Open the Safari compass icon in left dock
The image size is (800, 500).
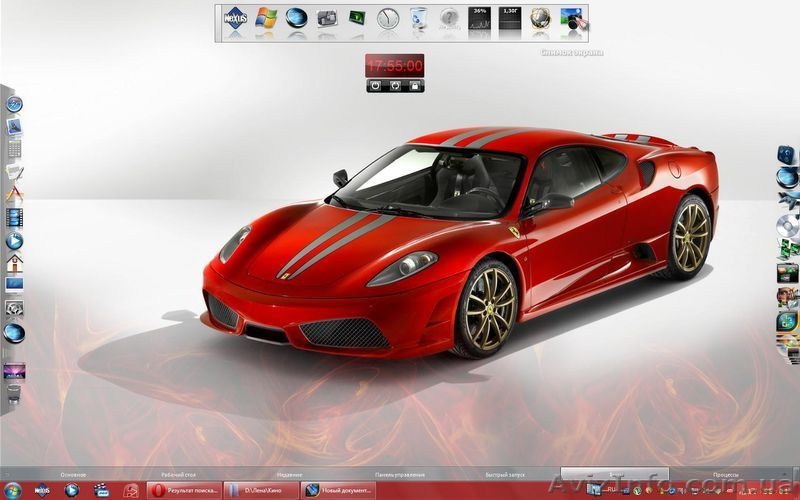(x=14, y=104)
